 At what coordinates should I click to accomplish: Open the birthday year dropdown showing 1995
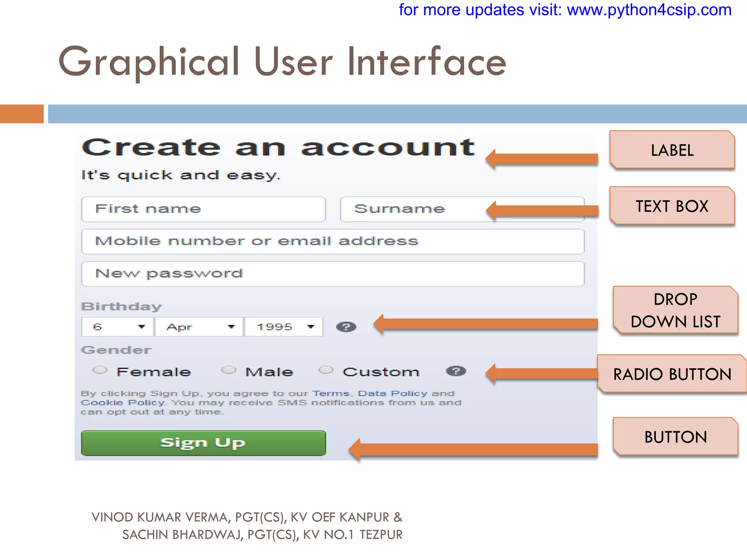(284, 327)
